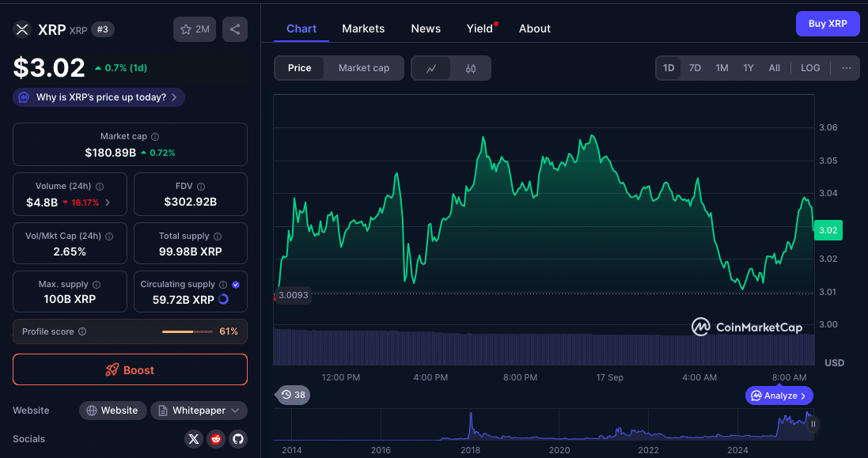Select the 1D time range
868x458 pixels.
click(669, 68)
